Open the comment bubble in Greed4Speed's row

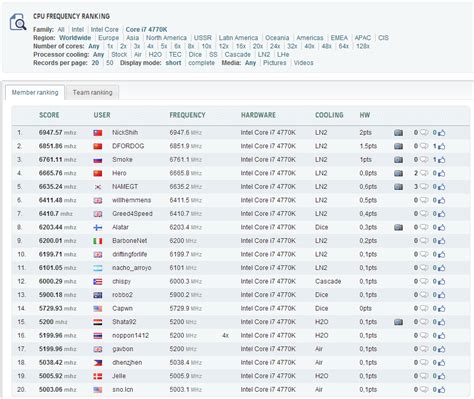[424, 214]
